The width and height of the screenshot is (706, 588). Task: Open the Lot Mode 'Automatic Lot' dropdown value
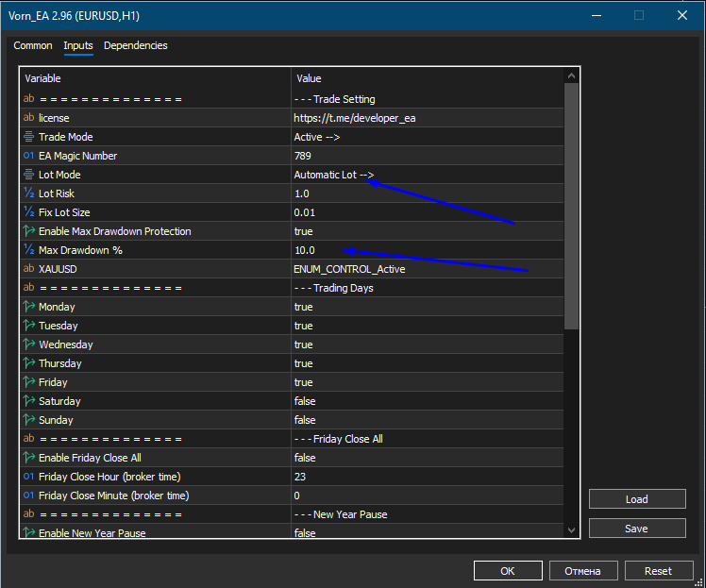[427, 175]
